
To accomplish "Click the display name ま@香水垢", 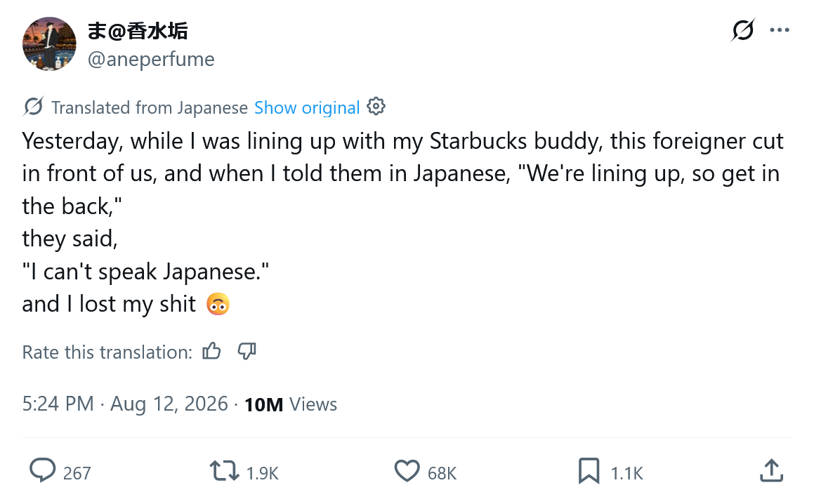I will coord(138,31).
